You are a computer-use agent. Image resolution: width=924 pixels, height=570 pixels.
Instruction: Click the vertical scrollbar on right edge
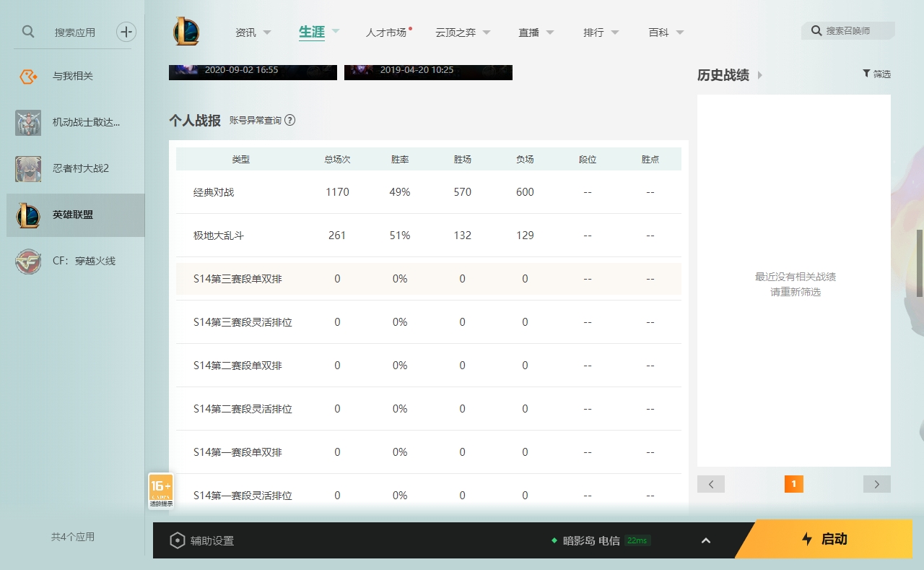tap(920, 264)
